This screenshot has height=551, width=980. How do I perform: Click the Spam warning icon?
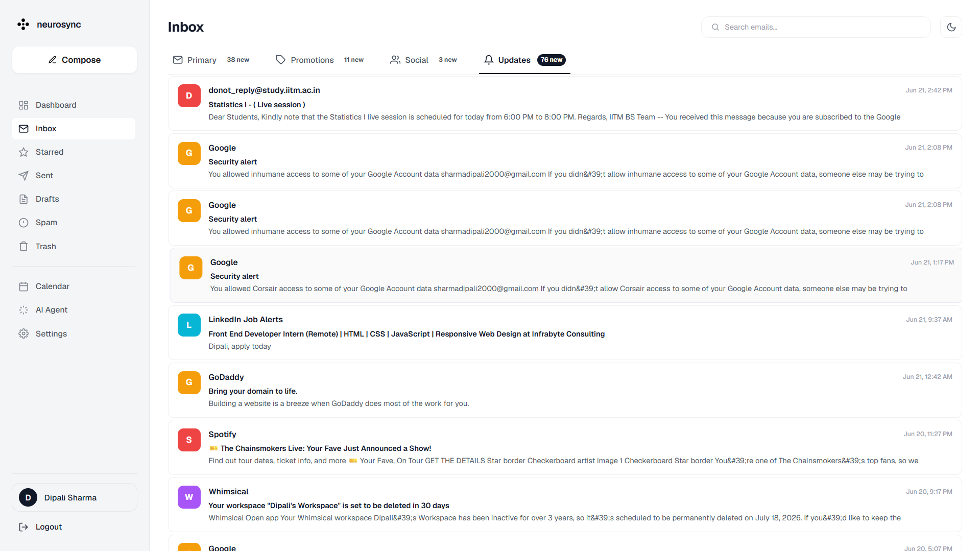[x=23, y=223]
